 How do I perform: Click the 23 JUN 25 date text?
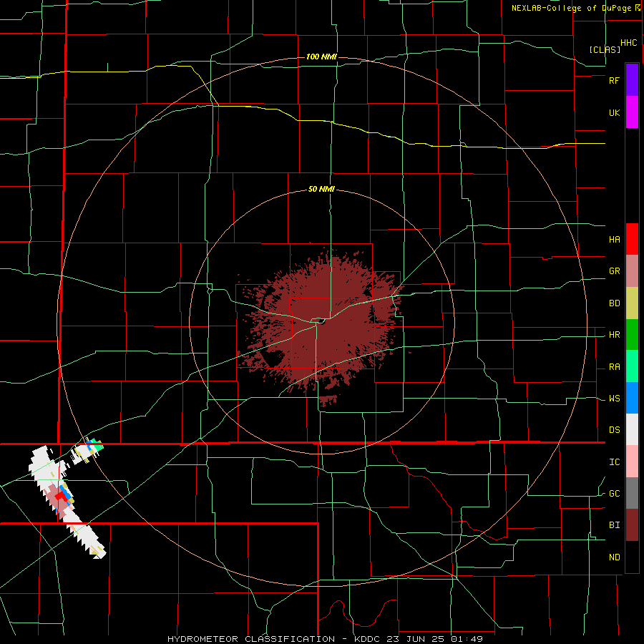point(414,639)
